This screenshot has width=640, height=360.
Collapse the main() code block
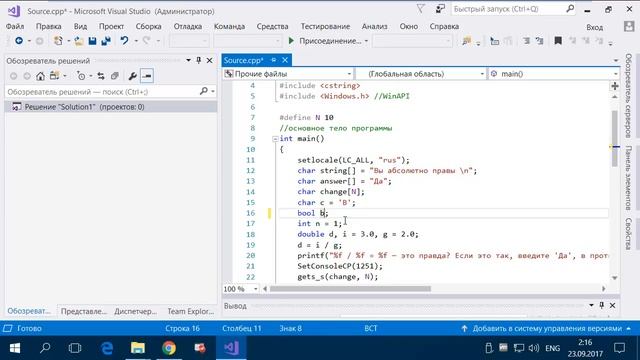pyautogui.click(x=275, y=139)
